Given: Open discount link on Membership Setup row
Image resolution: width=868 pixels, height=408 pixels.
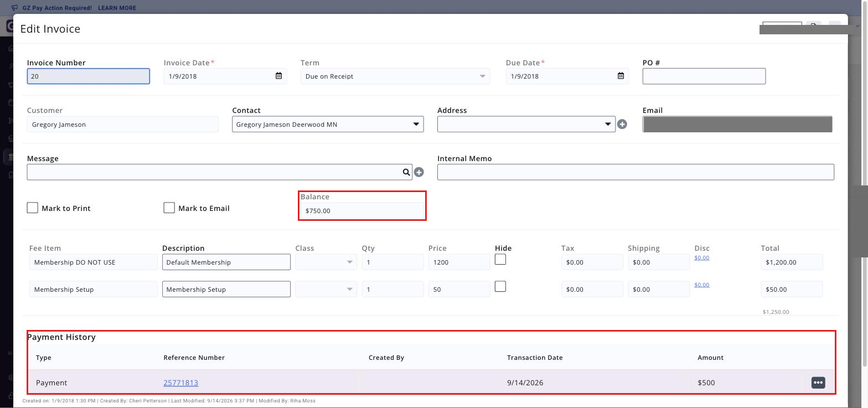Looking at the screenshot, I should point(701,285).
